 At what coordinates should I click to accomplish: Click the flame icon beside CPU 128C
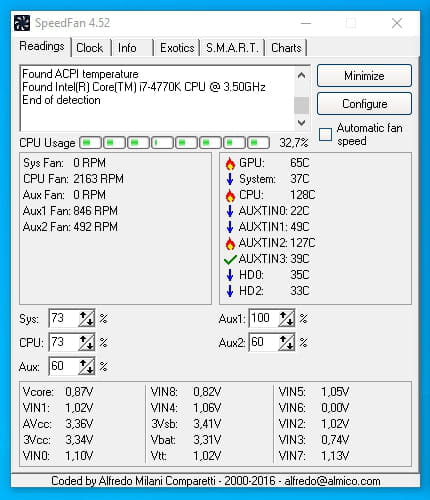pyautogui.click(x=230, y=195)
